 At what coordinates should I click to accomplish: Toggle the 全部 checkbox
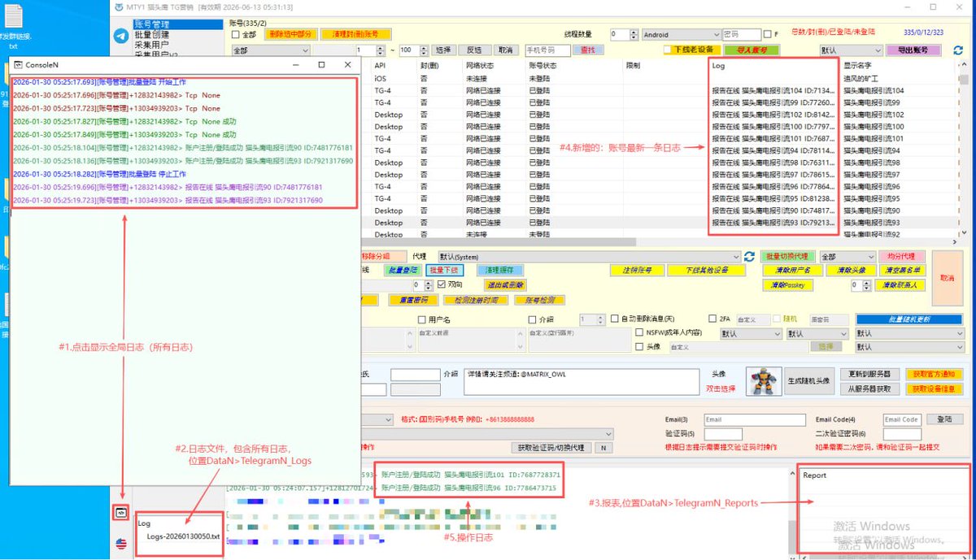(236, 35)
